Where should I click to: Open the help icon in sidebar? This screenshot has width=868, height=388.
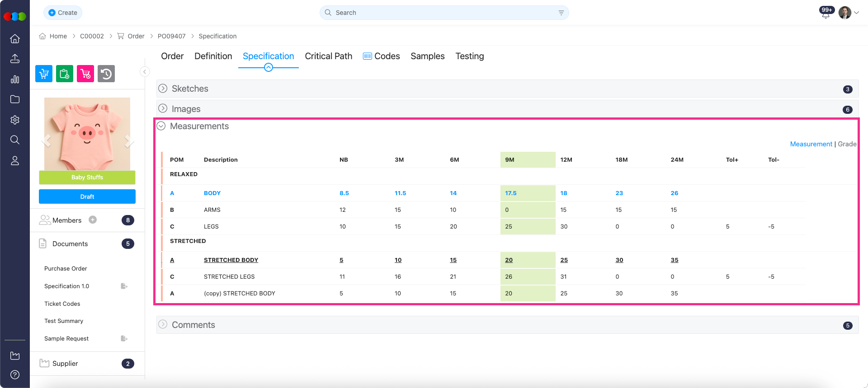15,374
